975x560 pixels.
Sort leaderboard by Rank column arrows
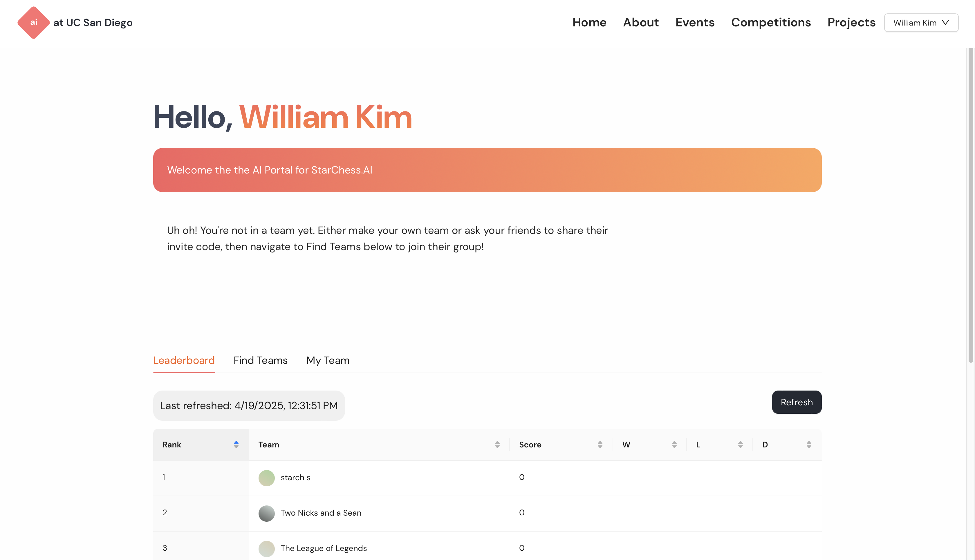(x=236, y=445)
